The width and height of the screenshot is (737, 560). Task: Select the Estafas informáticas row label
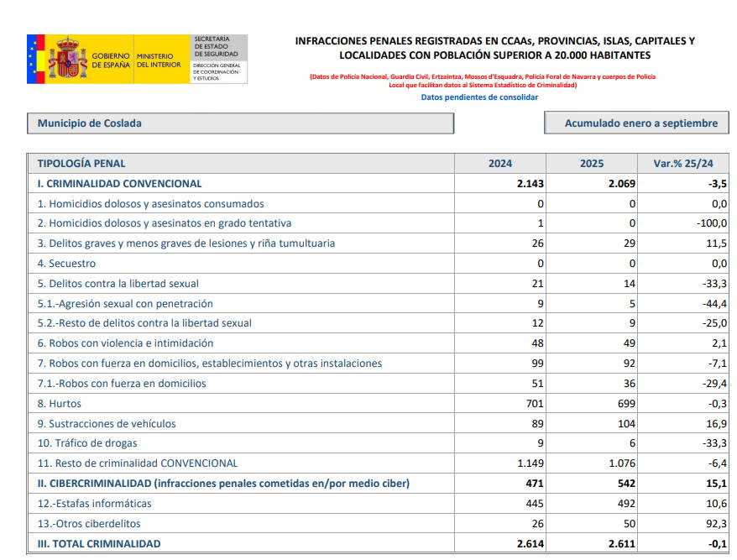tap(95, 504)
